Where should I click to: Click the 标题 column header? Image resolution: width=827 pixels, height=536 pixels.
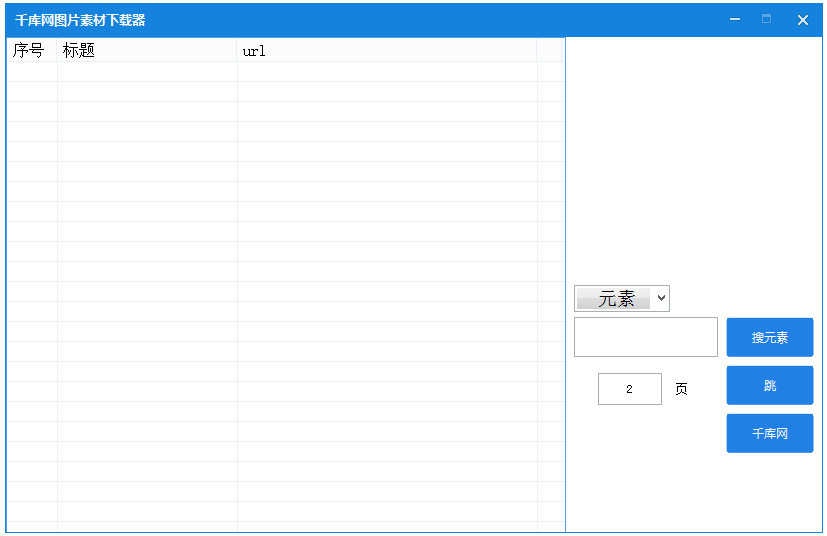[147, 51]
